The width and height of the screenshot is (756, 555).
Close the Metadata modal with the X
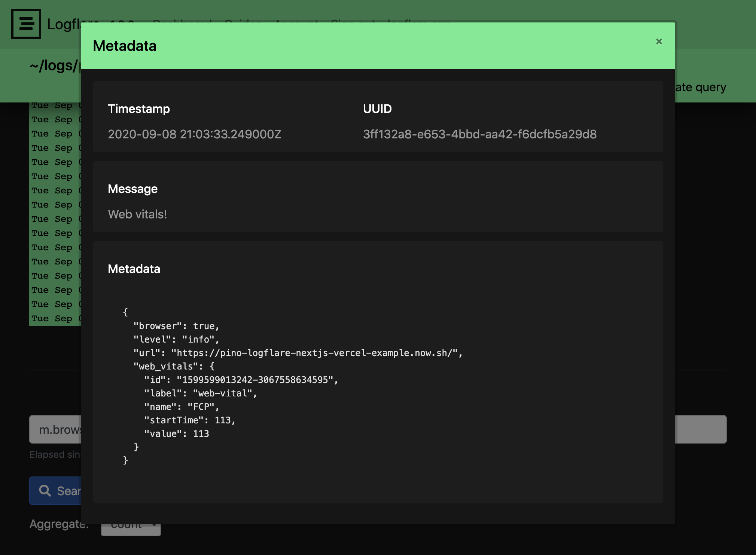pos(659,42)
